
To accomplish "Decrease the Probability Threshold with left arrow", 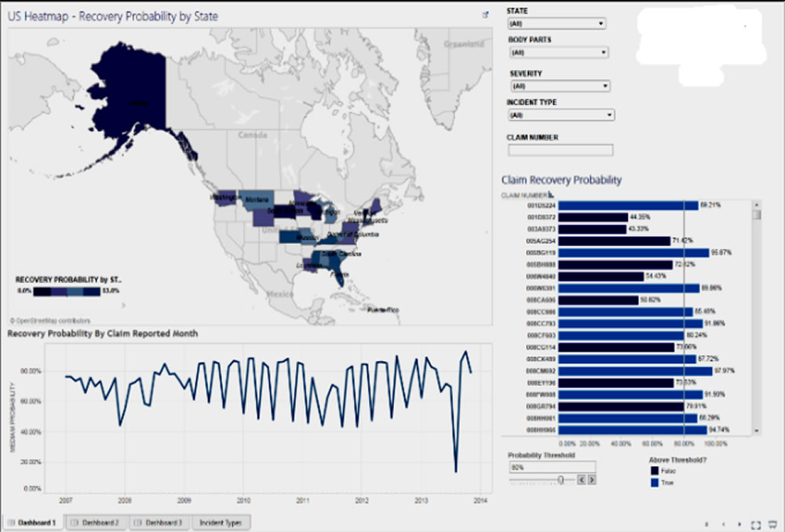I will pos(581,479).
